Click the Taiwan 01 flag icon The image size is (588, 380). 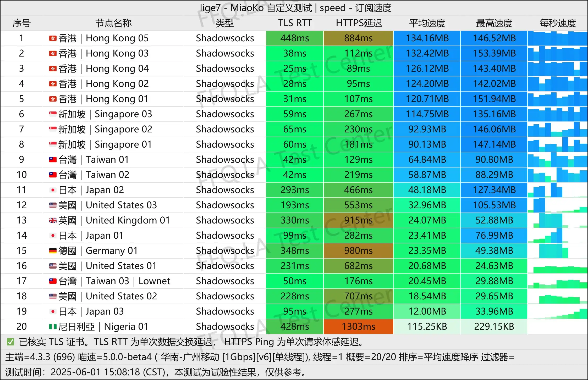click(x=53, y=160)
